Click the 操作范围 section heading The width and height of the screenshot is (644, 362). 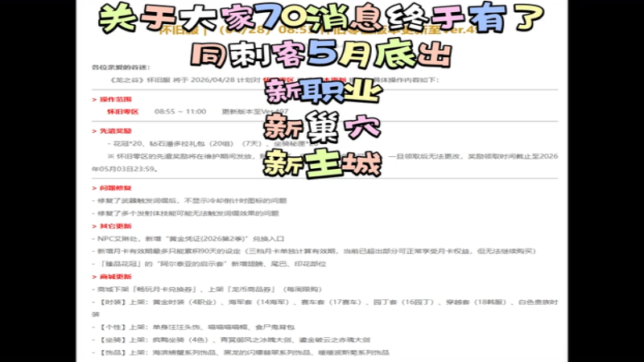[x=115, y=99]
